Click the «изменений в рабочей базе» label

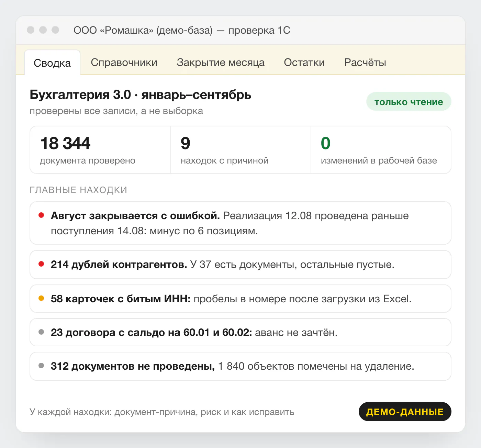379,160
